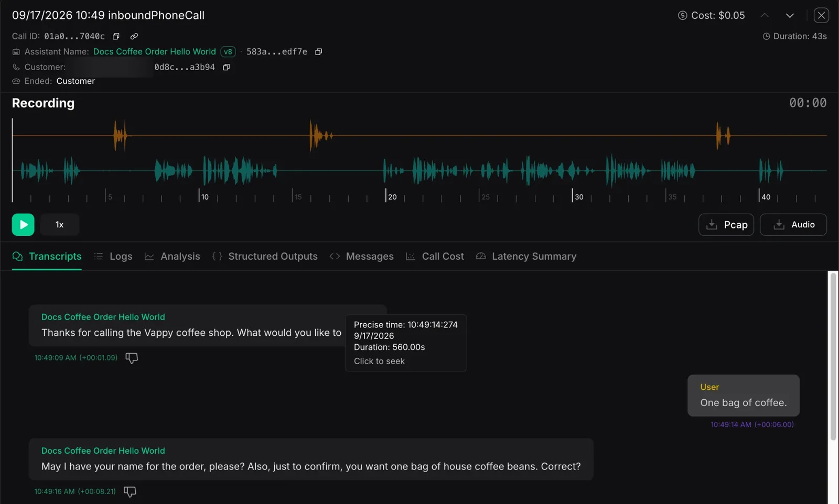Click "Click to seek" in the tooltip
Image resolution: width=839 pixels, height=504 pixels.
pyautogui.click(x=379, y=361)
